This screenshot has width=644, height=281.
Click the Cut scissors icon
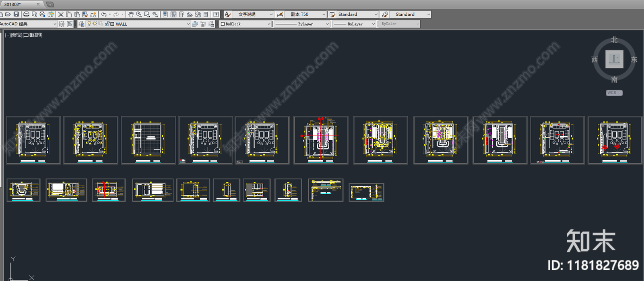[61, 14]
